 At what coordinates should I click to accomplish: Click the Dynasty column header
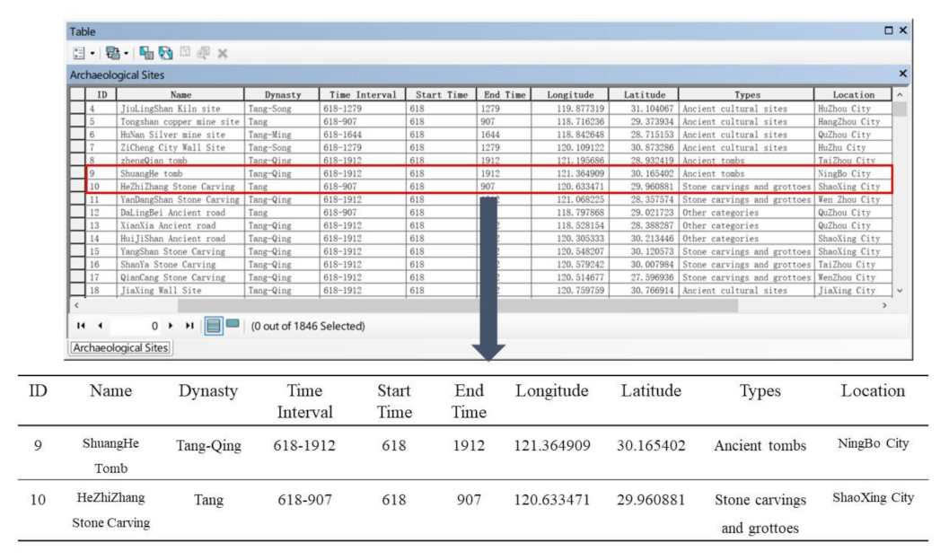click(x=282, y=94)
